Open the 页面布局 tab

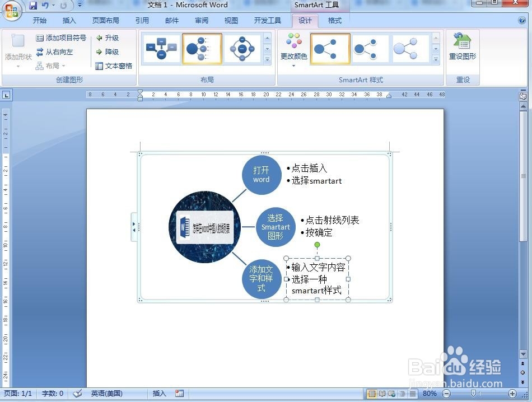[105, 20]
